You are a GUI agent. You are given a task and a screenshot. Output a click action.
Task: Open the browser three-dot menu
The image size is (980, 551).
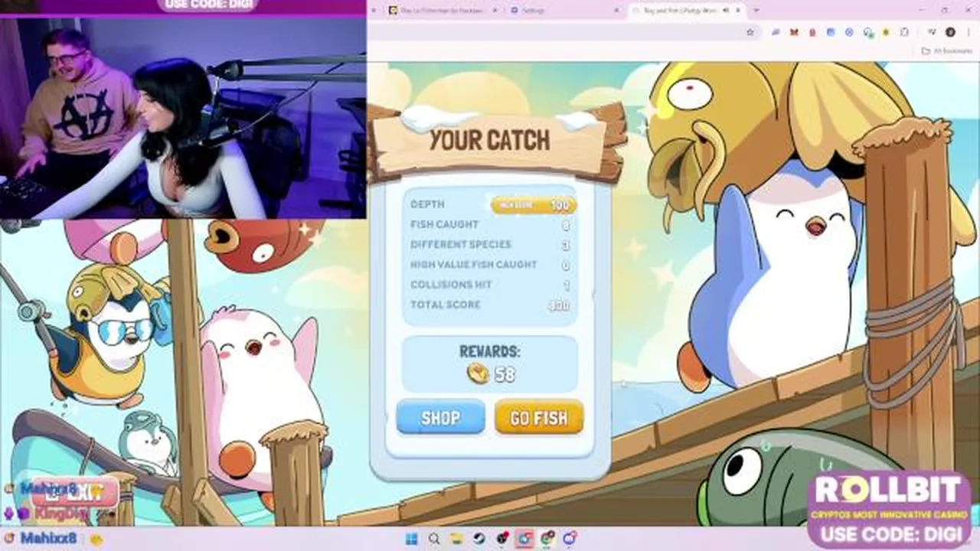point(969,32)
